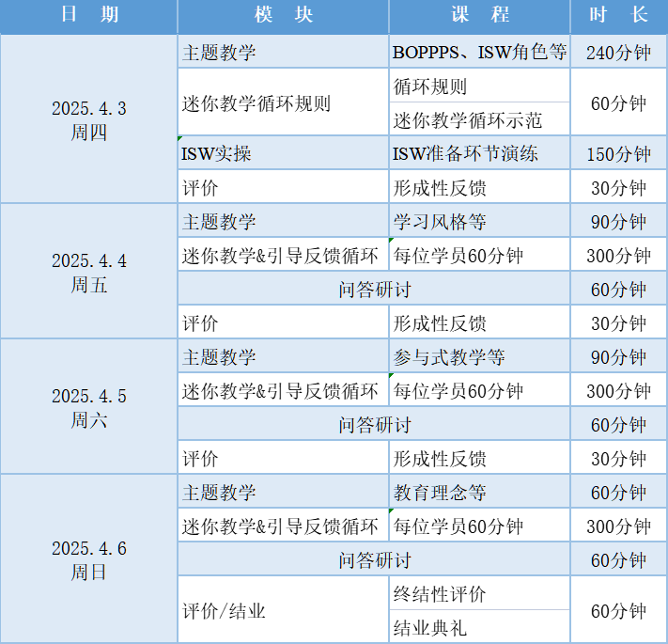The width and height of the screenshot is (668, 644).
Task: Select the 2025.4.4 周五 date cell
Action: tap(88, 271)
